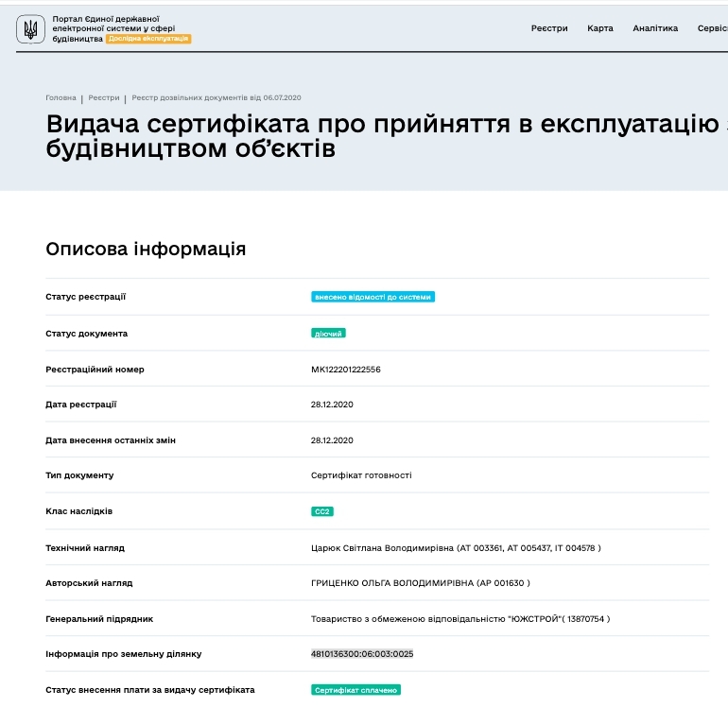The image size is (728, 707).
Task: Click the Генеральний підрядник label
Action: [99, 619]
